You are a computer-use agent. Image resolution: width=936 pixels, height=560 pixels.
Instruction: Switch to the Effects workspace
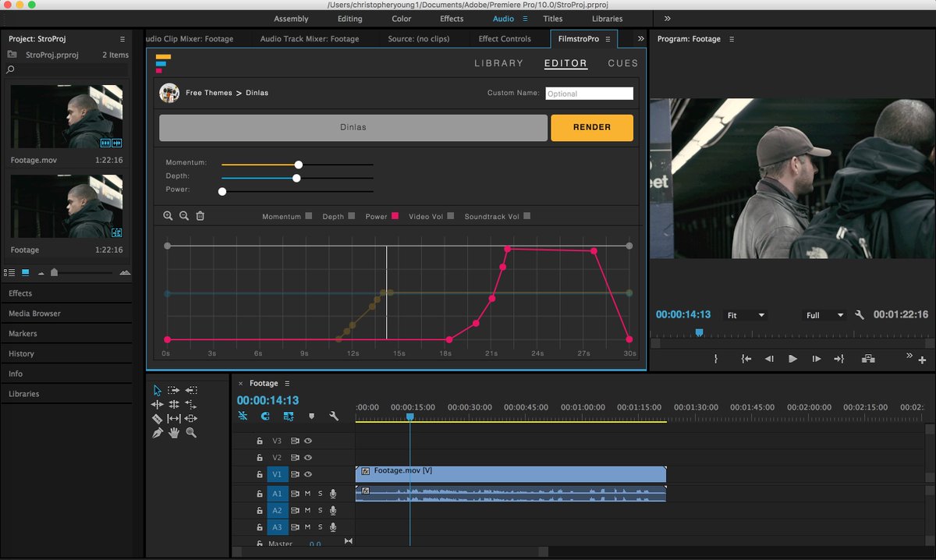point(452,19)
